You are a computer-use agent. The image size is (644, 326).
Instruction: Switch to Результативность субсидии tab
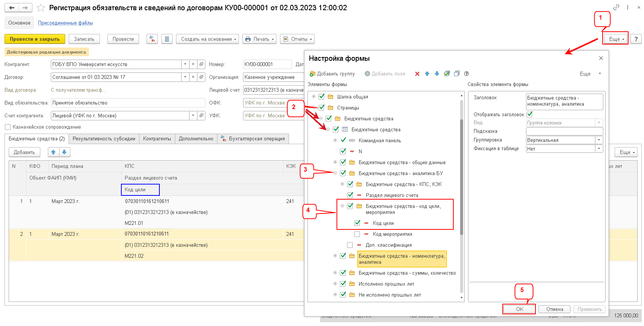coord(104,139)
